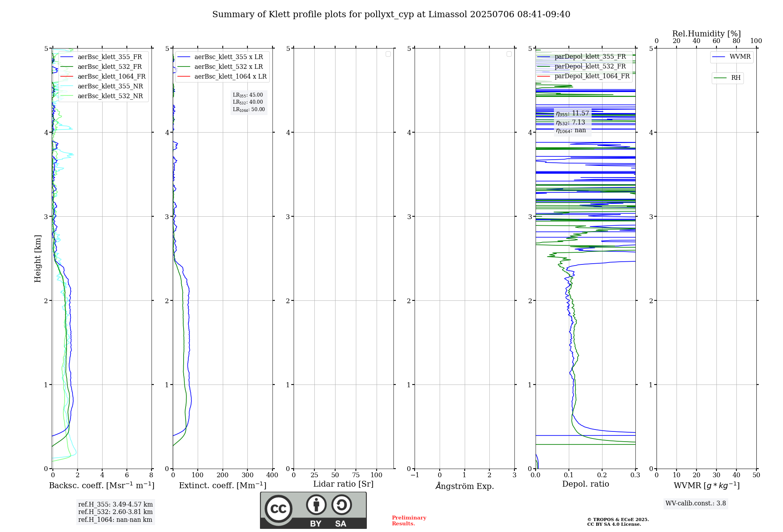Click the WVMR legend entry

(x=732, y=57)
